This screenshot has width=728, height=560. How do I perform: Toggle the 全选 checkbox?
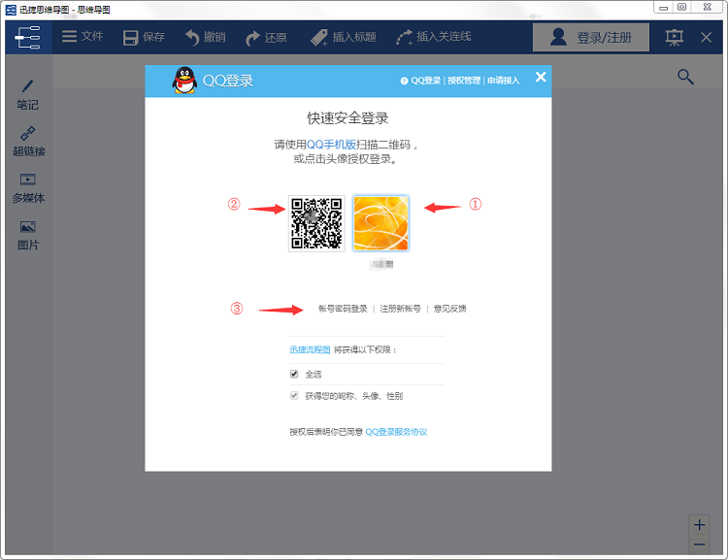(294, 374)
